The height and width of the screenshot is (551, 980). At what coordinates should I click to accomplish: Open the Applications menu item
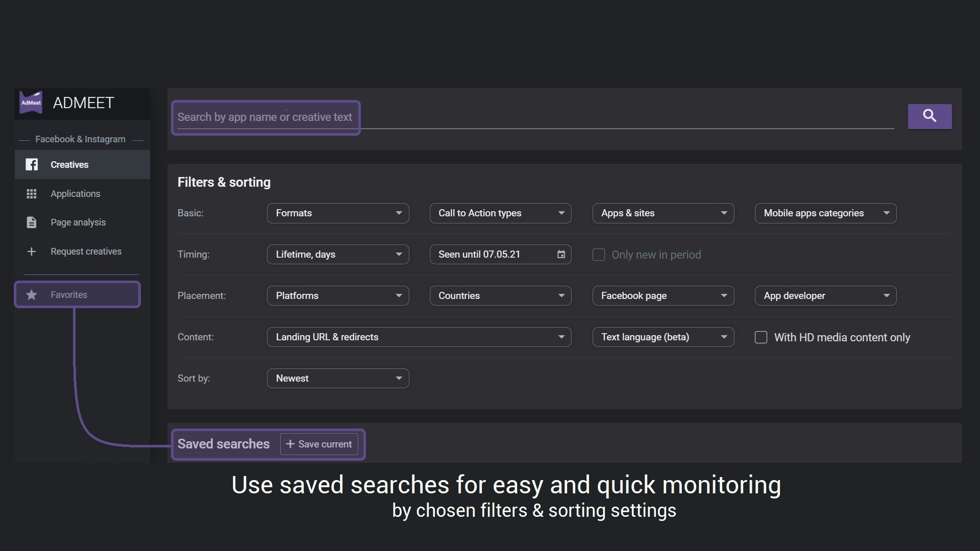(75, 194)
